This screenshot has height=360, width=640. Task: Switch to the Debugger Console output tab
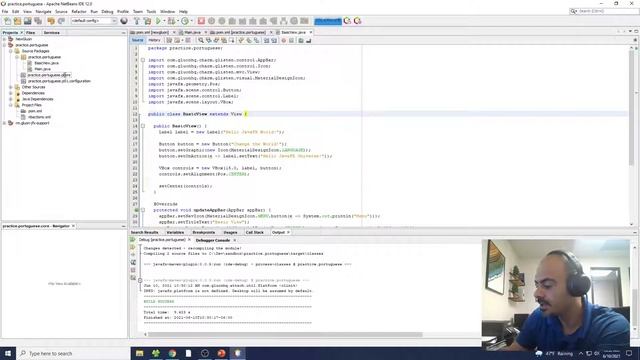point(213,240)
